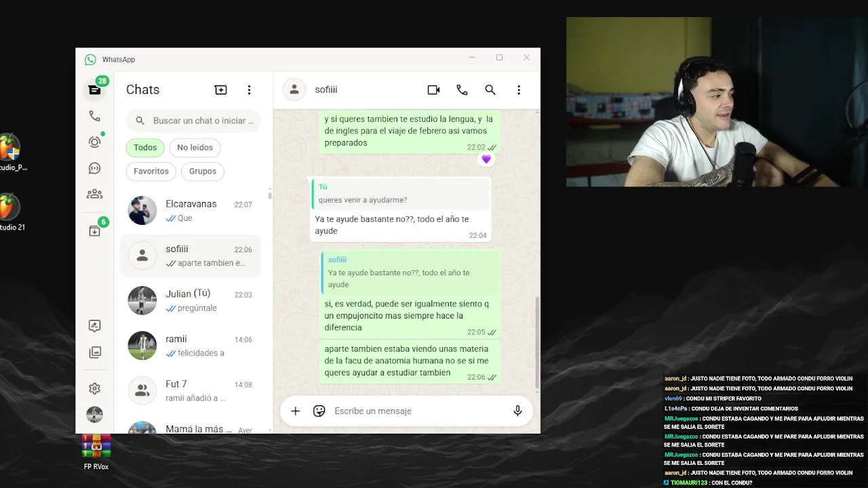Click the 'empujoncito mas' message text
This screenshot has width=868, height=488.
(407, 316)
